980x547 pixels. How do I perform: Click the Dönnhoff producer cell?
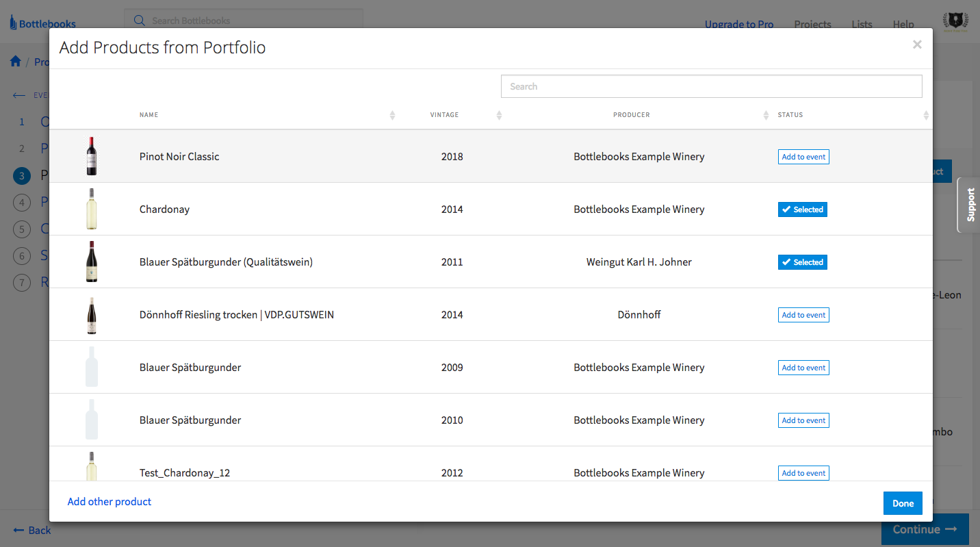[x=639, y=315]
